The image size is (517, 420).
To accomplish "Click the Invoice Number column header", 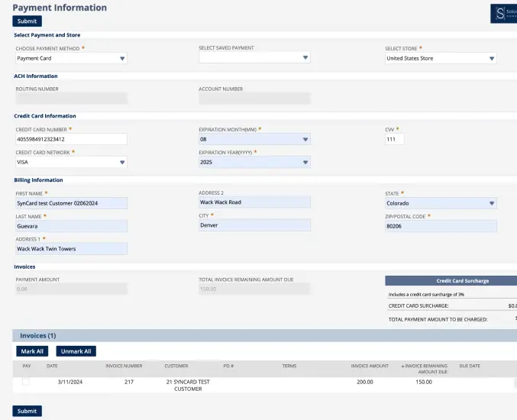I will click(124, 366).
